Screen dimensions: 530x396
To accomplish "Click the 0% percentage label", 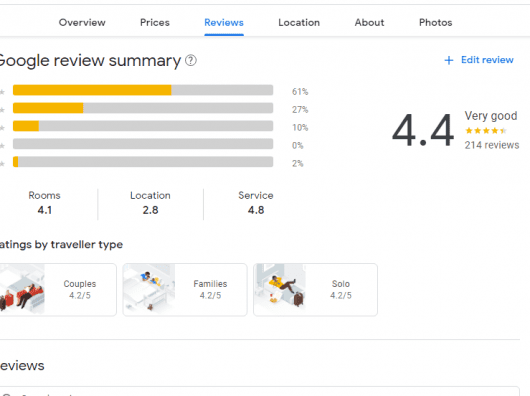I will [297, 146].
